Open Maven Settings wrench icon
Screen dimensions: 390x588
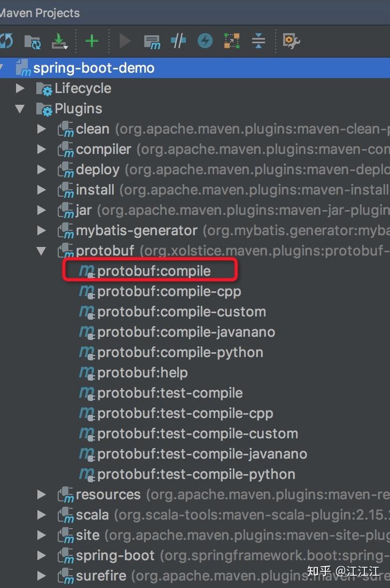tap(291, 41)
